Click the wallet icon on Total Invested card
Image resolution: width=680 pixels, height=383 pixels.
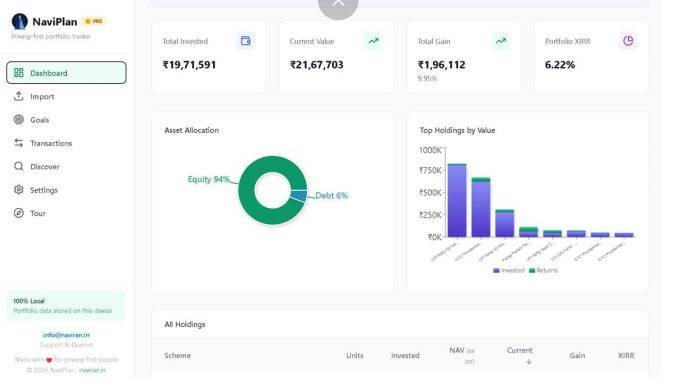point(245,41)
